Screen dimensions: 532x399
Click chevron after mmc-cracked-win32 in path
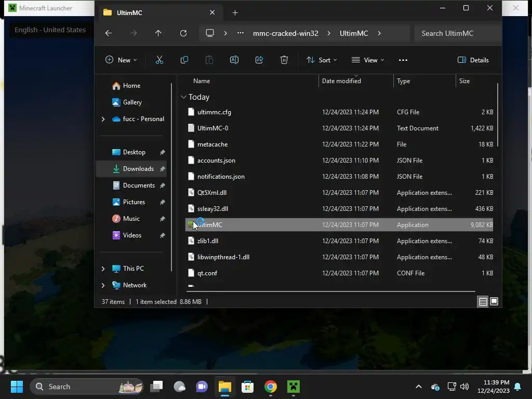(x=329, y=33)
